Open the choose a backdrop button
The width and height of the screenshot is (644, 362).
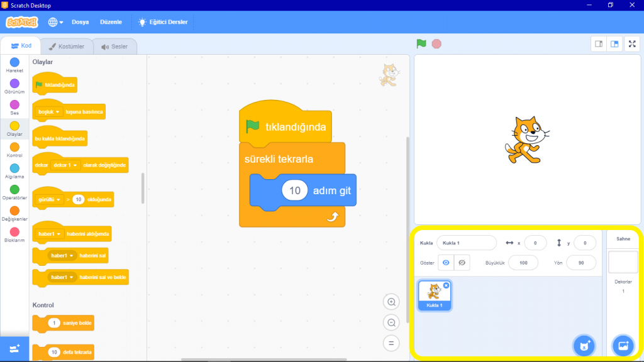point(623,346)
